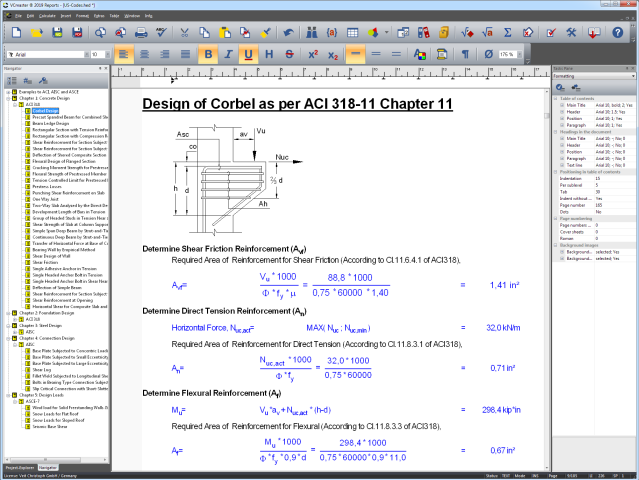Screen dimensions: 639x480
Task: Toggle the paragraph marks (¶) display
Action: click(467, 54)
